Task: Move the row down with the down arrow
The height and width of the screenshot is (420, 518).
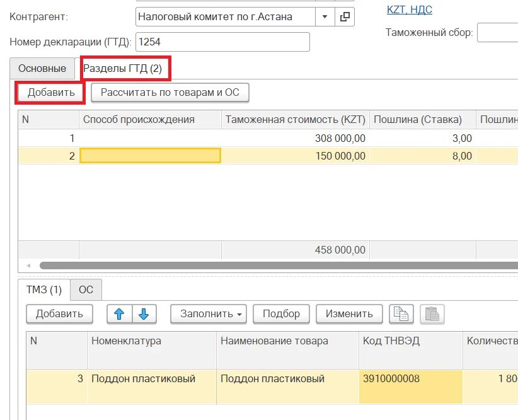Action: coord(144,314)
